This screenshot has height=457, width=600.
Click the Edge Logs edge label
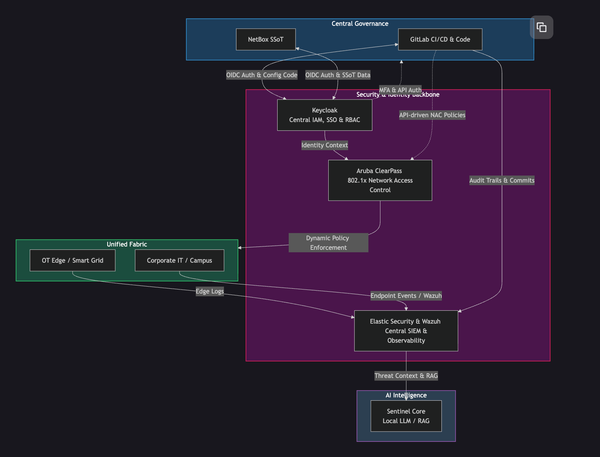click(x=210, y=291)
